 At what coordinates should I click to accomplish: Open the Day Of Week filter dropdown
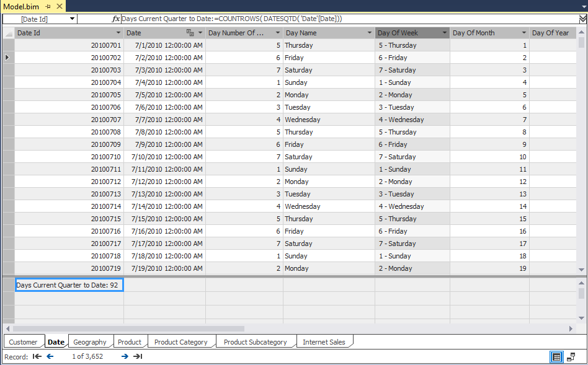point(444,33)
